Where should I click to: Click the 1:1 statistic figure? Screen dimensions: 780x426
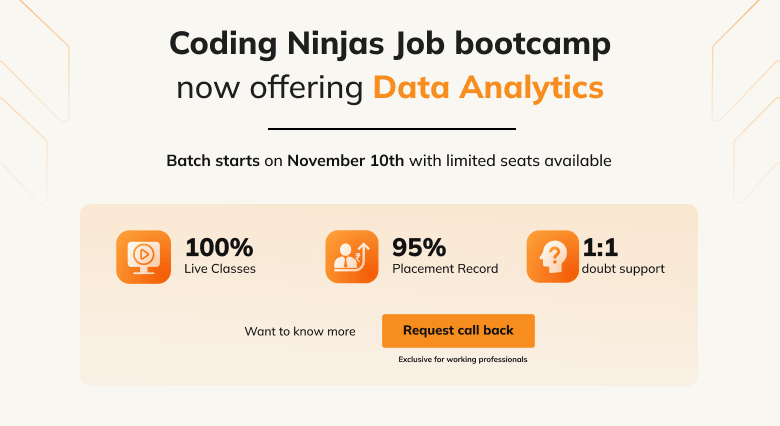[600, 247]
